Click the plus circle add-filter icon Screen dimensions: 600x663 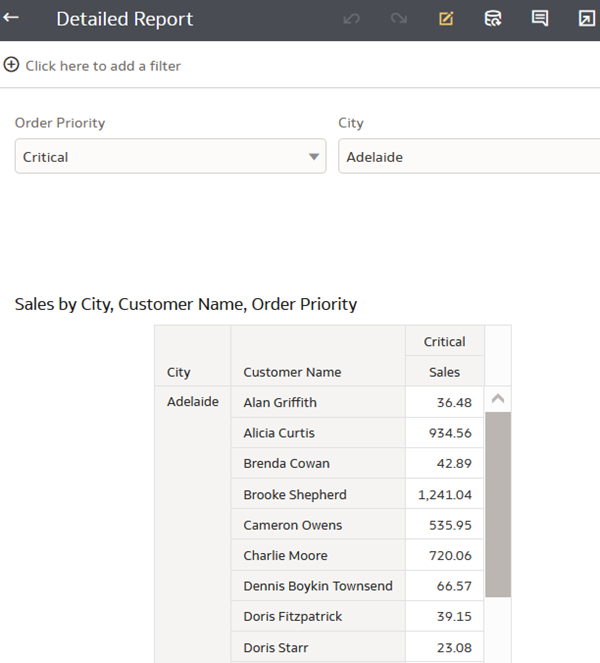[x=11, y=65]
